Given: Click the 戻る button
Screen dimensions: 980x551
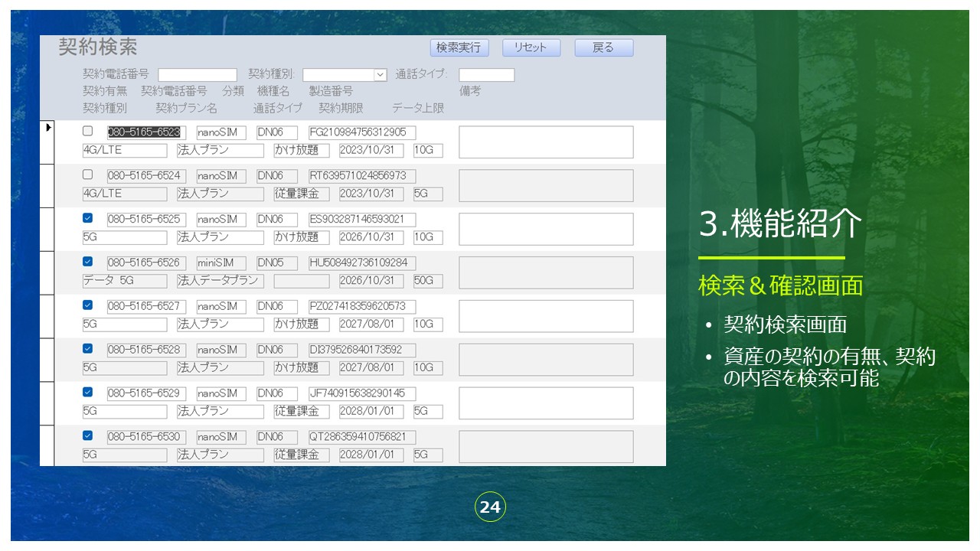Looking at the screenshot, I should point(603,47).
